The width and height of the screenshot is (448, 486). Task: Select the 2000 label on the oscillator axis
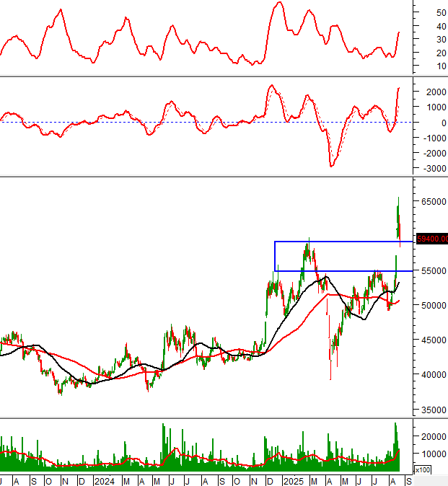click(x=436, y=92)
